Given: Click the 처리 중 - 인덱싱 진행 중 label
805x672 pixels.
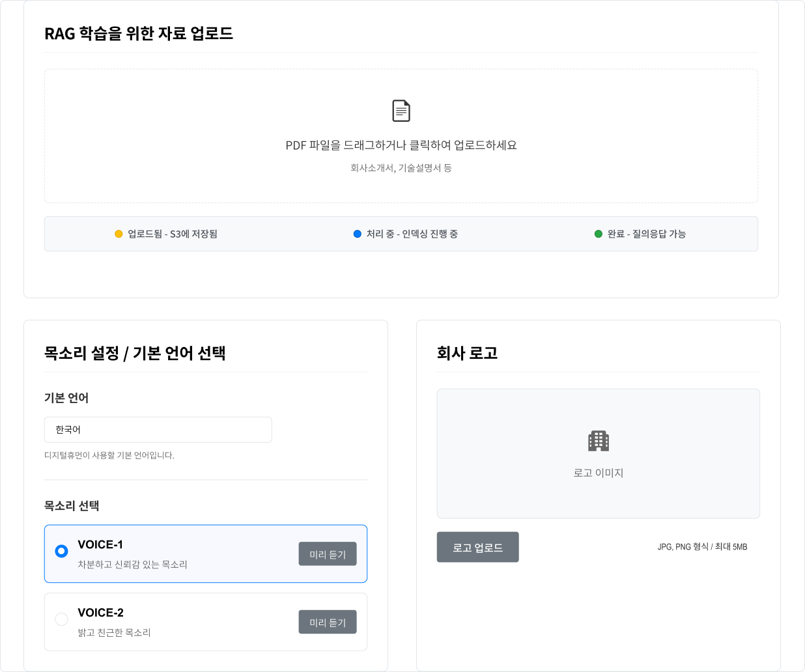Looking at the screenshot, I should coord(412,234).
